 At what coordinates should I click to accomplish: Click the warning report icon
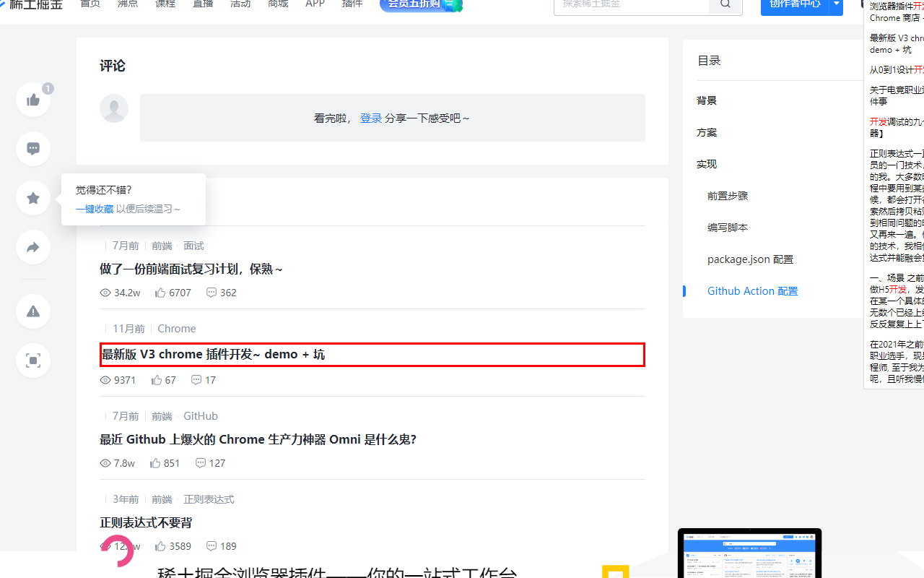click(33, 311)
